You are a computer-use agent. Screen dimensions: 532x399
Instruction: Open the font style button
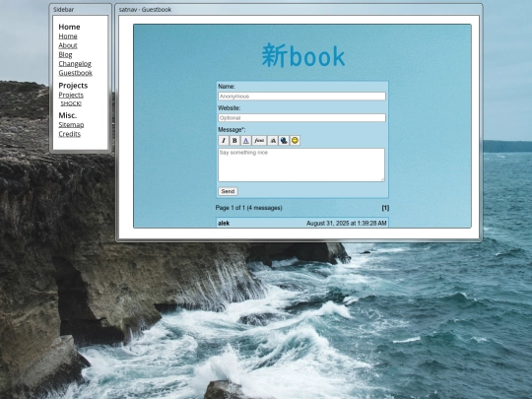[259, 141]
